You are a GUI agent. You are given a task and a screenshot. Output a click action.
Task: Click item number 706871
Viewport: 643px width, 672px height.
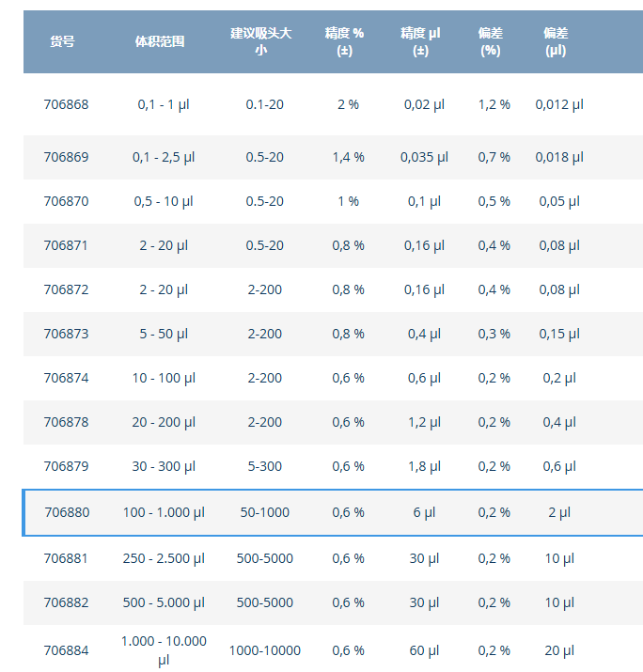point(66,245)
